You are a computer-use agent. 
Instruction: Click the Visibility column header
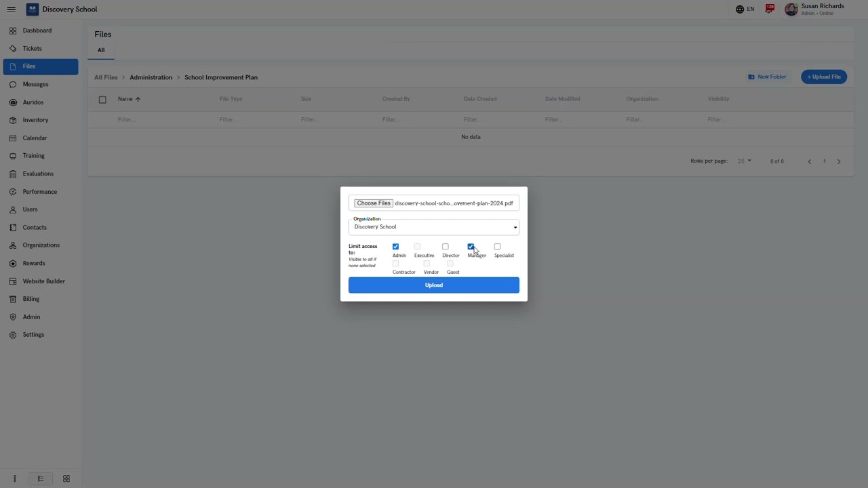[718, 99]
